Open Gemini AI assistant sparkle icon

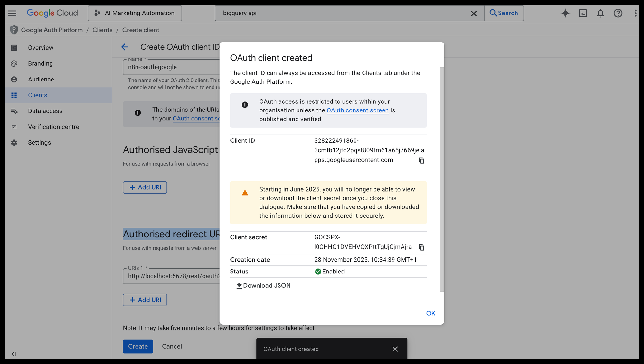[x=565, y=13]
